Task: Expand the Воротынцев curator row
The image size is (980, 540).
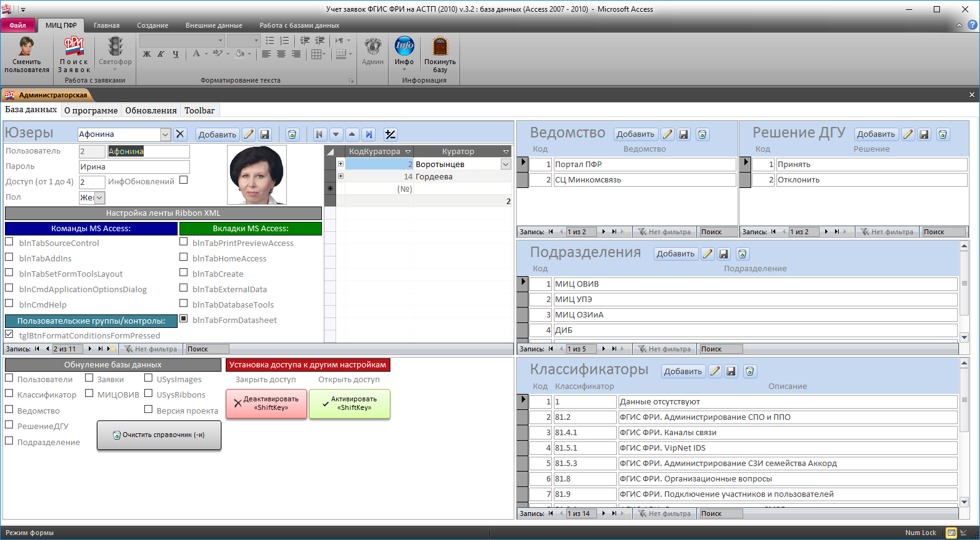Action: 340,164
